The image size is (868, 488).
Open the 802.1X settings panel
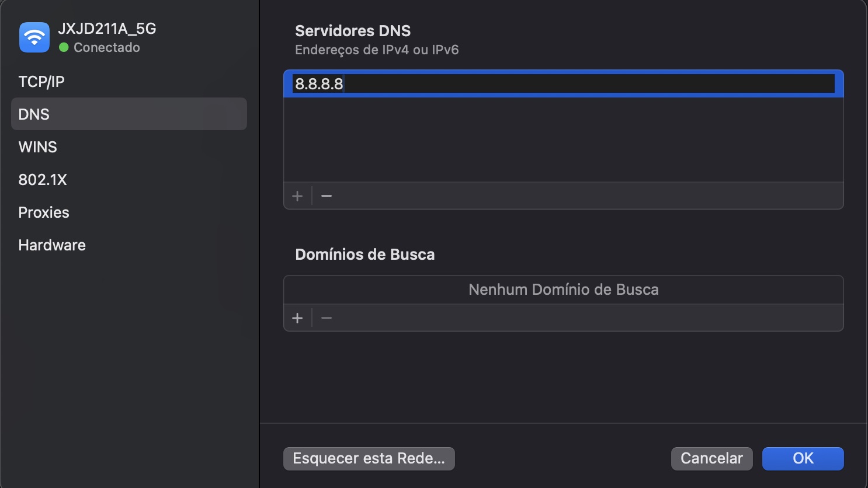pyautogui.click(x=43, y=179)
